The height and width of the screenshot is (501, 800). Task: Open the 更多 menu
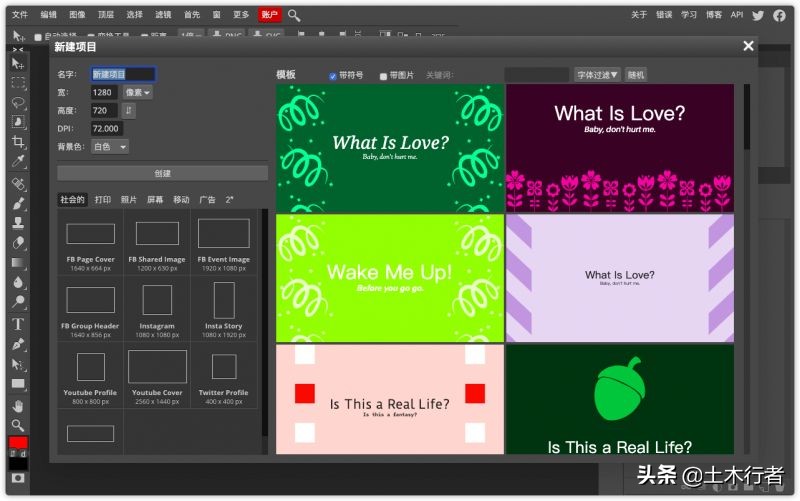(x=240, y=14)
